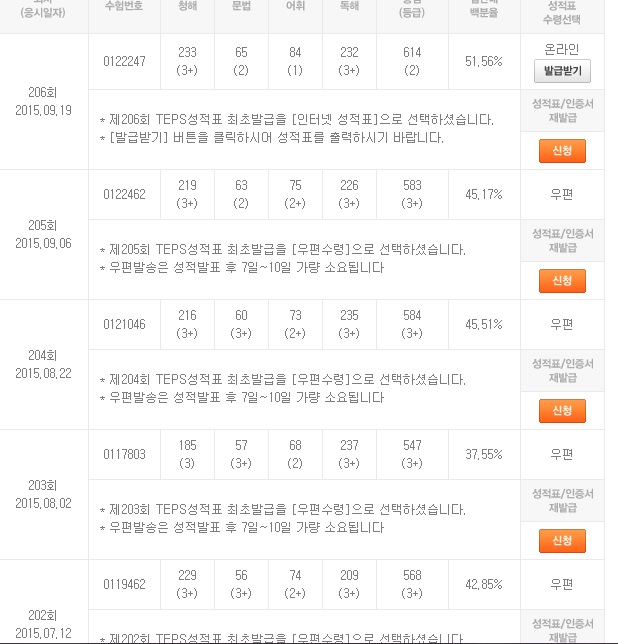Click the 51.56% percentile value
618x644 pixels.
[x=484, y=62]
